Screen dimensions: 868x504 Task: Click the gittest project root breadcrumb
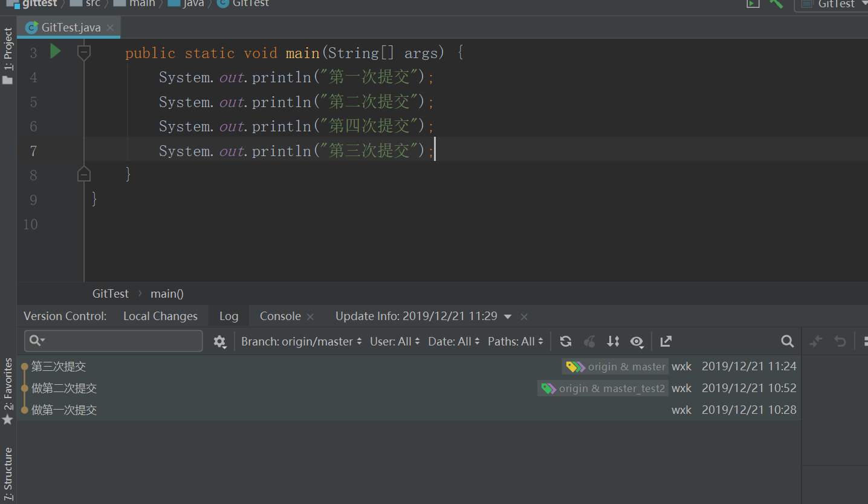click(x=32, y=4)
